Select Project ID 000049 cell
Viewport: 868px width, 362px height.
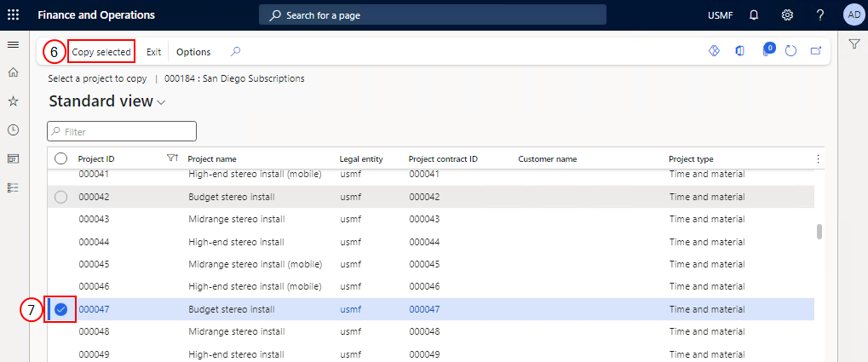pos(94,354)
